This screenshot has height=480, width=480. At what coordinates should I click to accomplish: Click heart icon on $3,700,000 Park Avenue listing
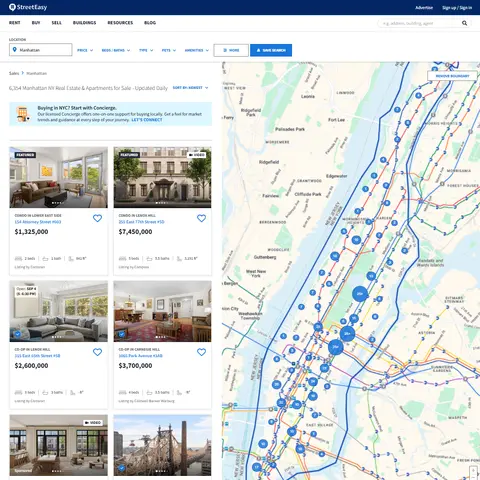[201, 352]
